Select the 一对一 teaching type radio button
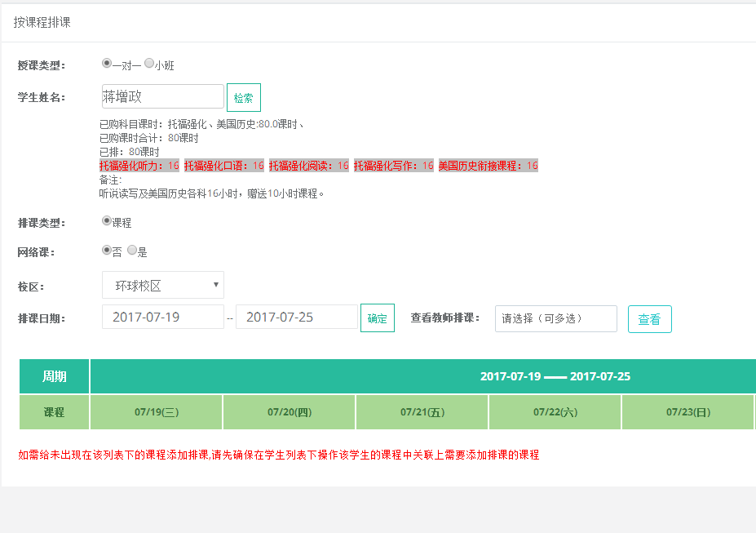The width and height of the screenshot is (756, 533). pos(107,63)
